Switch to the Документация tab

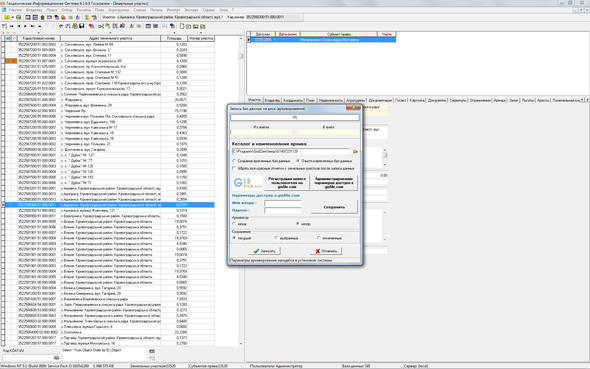tap(380, 100)
